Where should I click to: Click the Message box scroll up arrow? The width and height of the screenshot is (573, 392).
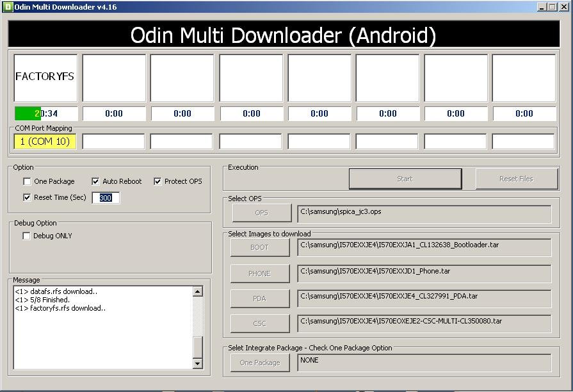coord(197,291)
